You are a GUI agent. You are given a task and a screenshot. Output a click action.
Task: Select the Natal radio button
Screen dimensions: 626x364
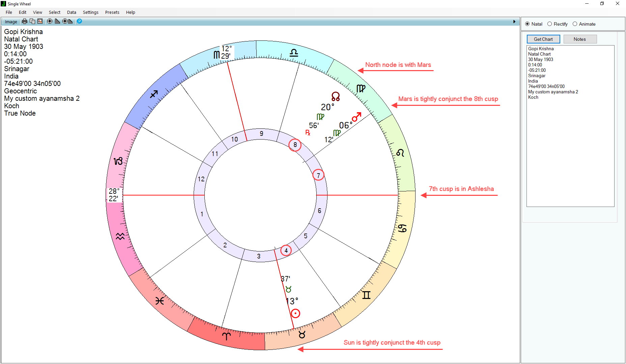[x=528, y=24]
